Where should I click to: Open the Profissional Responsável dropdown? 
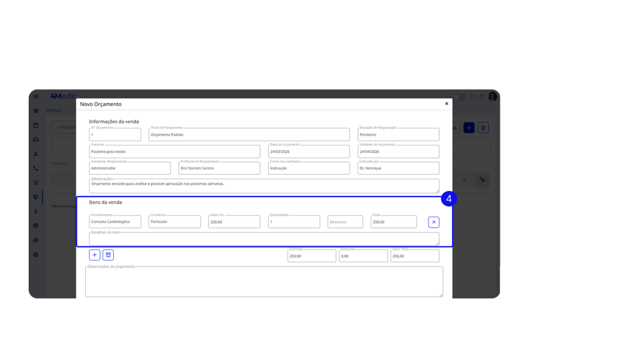[219, 168]
